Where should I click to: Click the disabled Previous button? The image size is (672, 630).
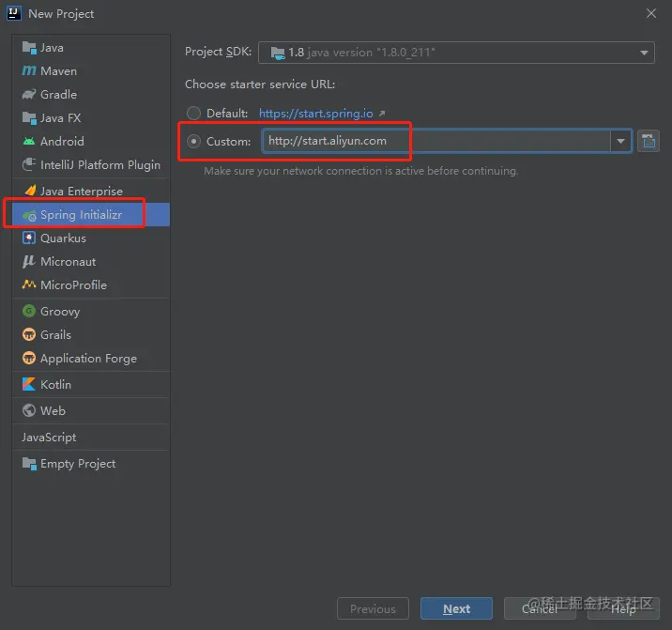[x=373, y=608]
